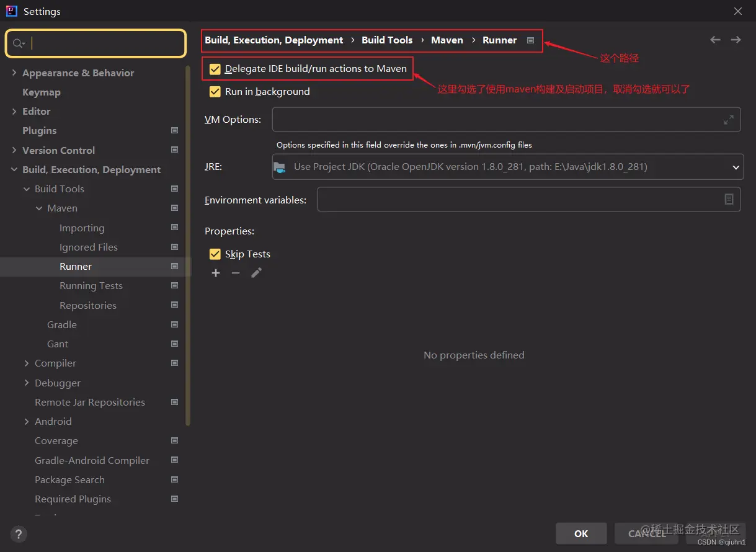The image size is (756, 552).
Task: Open help with the question mark button
Action: coord(19,533)
